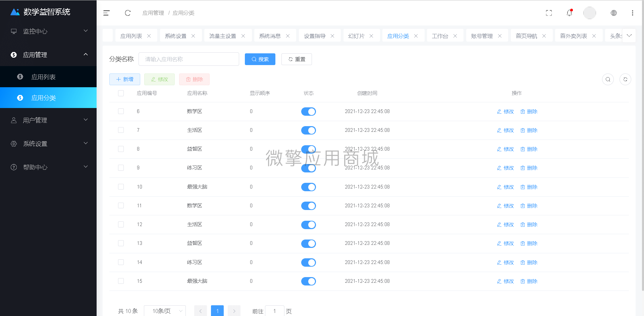Toggle status switch for row 14

pyautogui.click(x=309, y=262)
